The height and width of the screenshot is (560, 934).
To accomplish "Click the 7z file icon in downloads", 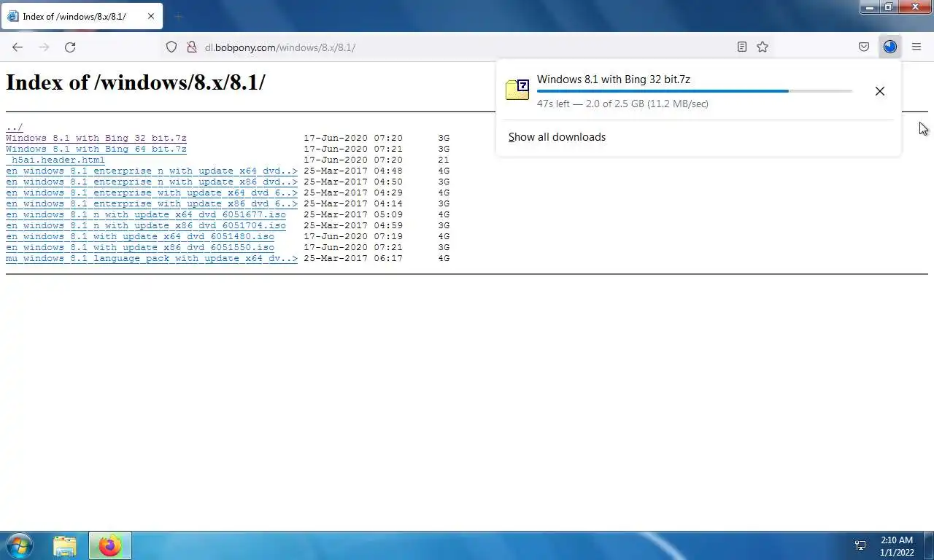I will tap(517, 90).
